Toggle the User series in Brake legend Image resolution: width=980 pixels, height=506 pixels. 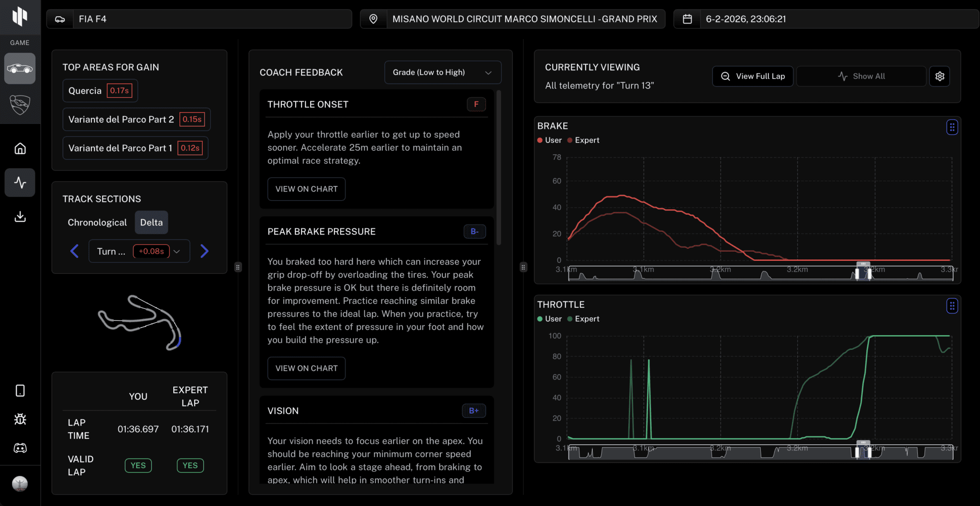549,140
